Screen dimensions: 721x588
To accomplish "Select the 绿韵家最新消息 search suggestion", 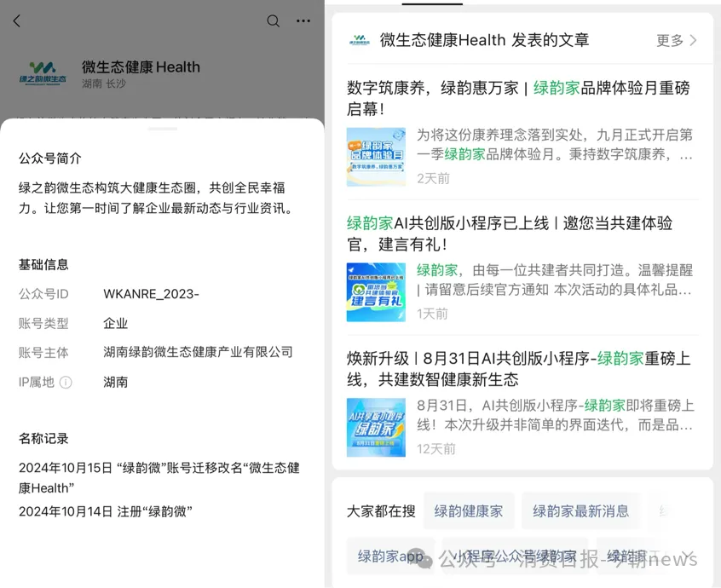I will click(x=580, y=510).
